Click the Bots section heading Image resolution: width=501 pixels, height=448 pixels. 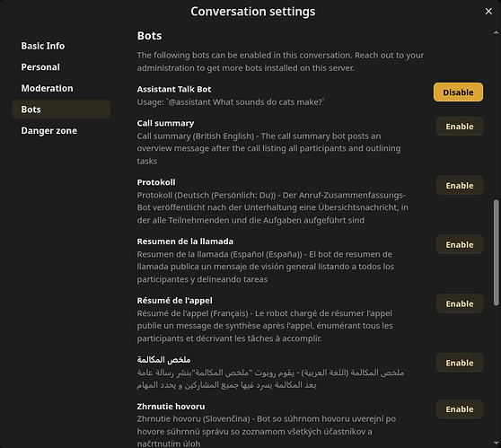(x=149, y=36)
